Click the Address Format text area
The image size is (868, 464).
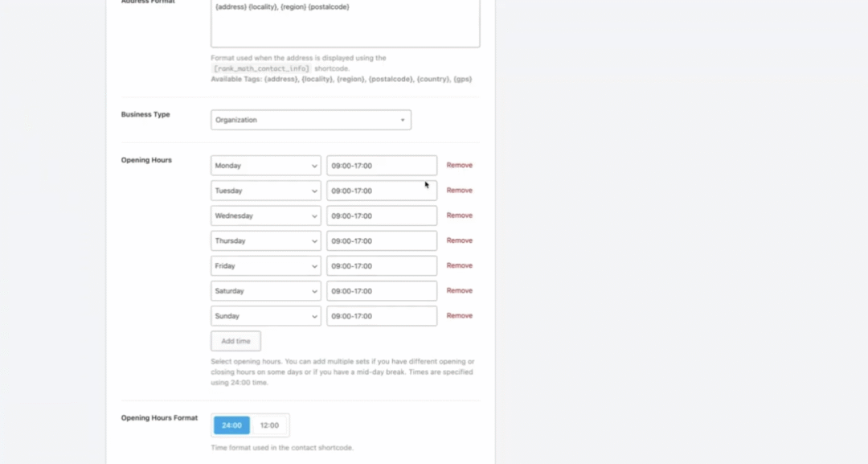click(345, 24)
